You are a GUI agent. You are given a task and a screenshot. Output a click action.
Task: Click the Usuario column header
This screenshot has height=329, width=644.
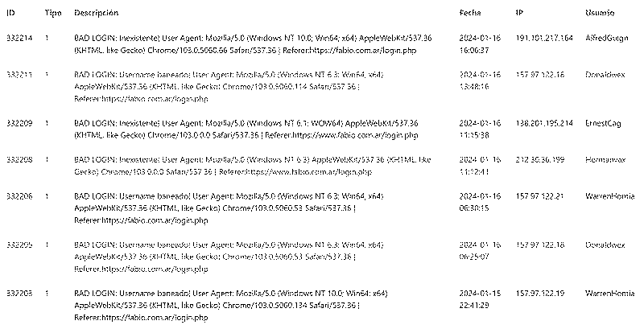[x=600, y=13]
